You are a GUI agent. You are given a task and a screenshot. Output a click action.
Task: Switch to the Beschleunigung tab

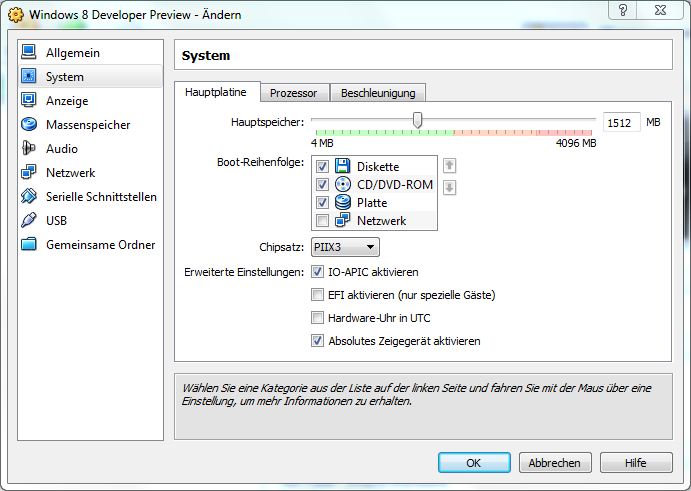coord(378,93)
